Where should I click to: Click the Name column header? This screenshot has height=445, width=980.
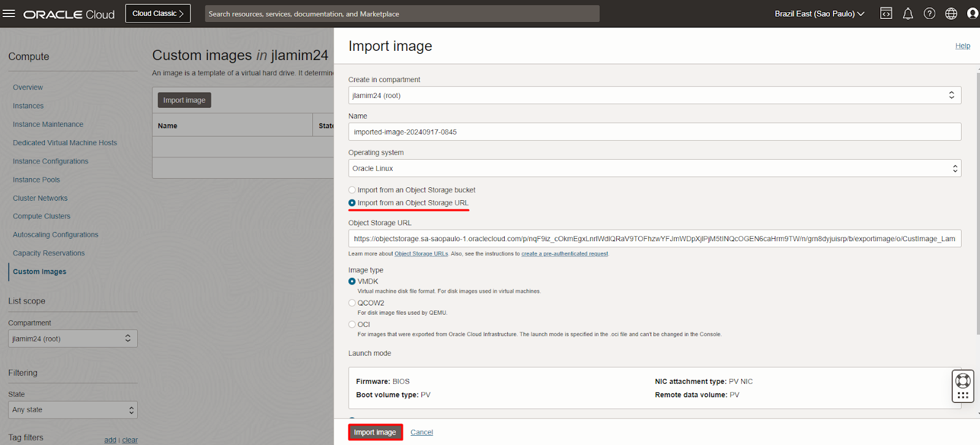pos(232,125)
